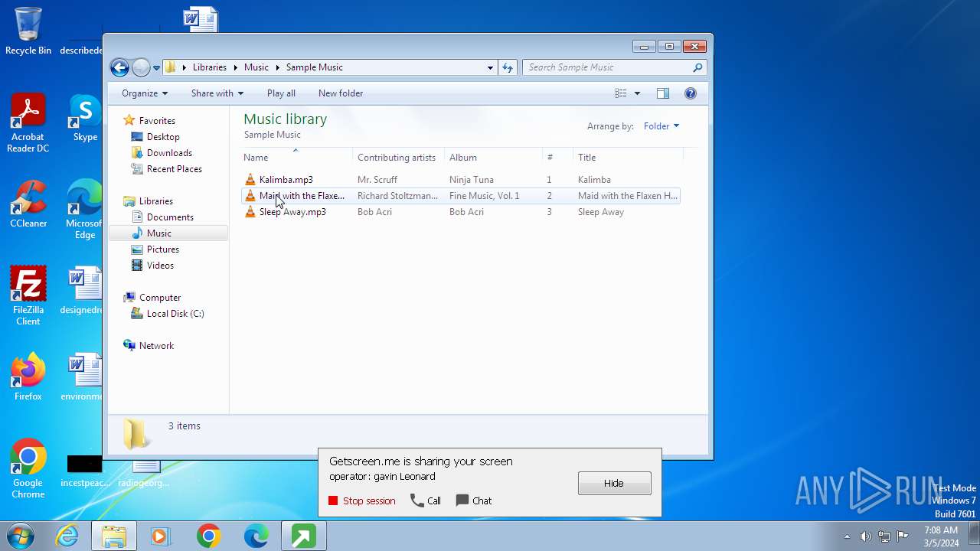Open the Documents library

click(x=170, y=217)
